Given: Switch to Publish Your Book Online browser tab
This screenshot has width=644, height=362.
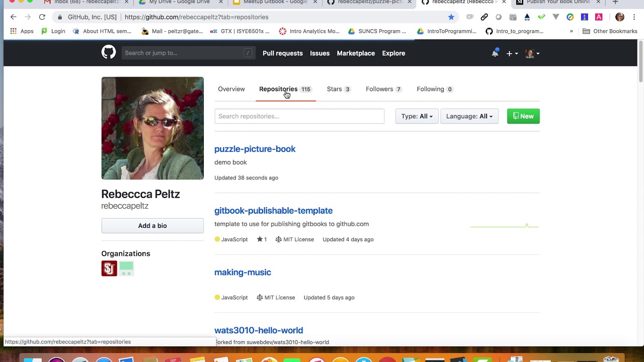Looking at the screenshot, I should click(x=557, y=3).
